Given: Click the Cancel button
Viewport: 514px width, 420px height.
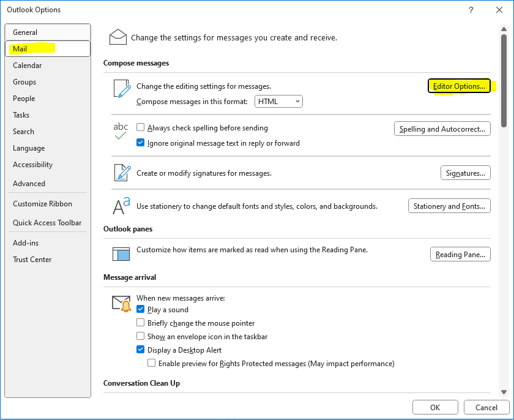Looking at the screenshot, I should coord(486,407).
